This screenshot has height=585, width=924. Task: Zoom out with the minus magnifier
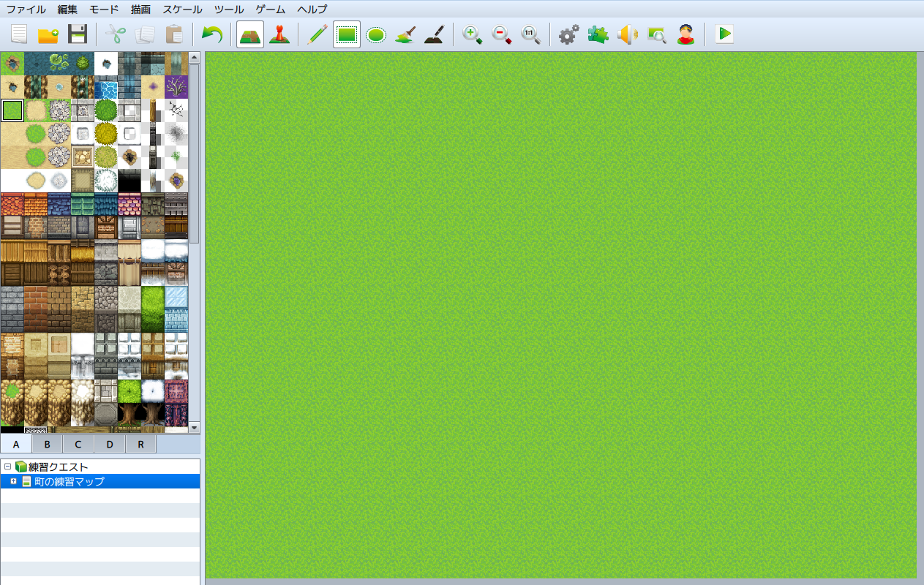point(502,34)
